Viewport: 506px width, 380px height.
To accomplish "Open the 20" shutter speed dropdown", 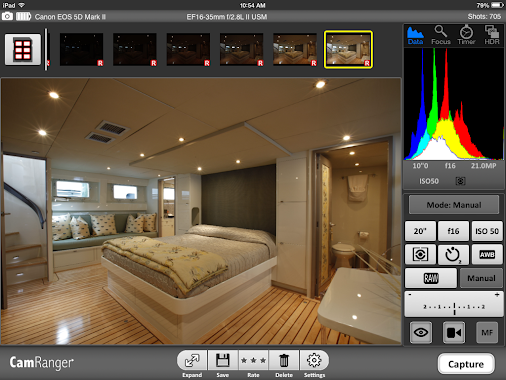I will click(420, 231).
